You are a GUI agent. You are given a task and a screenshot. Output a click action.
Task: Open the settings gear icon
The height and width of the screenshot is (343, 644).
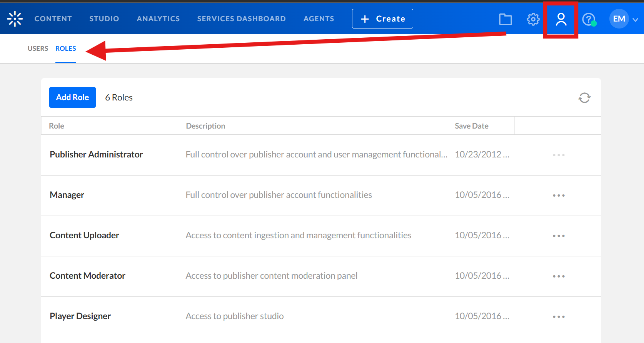(533, 19)
